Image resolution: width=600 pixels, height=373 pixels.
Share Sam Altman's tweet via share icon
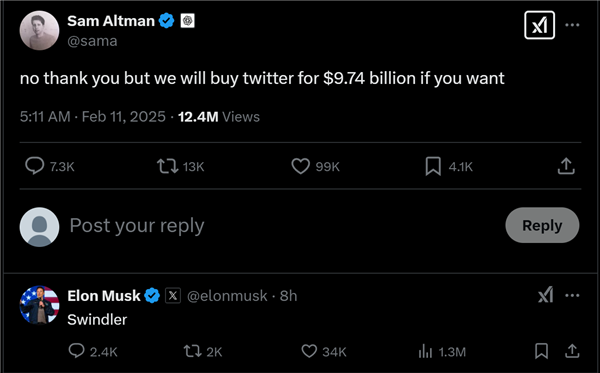566,166
